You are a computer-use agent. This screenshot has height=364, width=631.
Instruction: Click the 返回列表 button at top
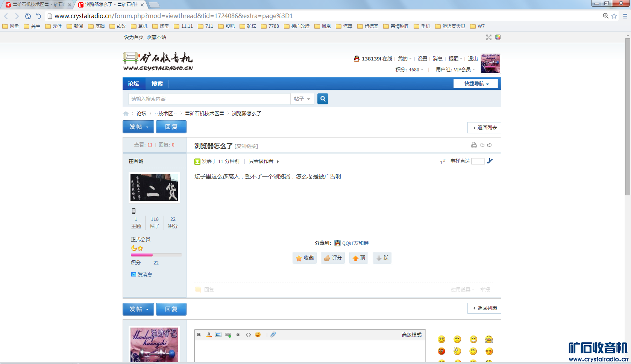click(484, 128)
